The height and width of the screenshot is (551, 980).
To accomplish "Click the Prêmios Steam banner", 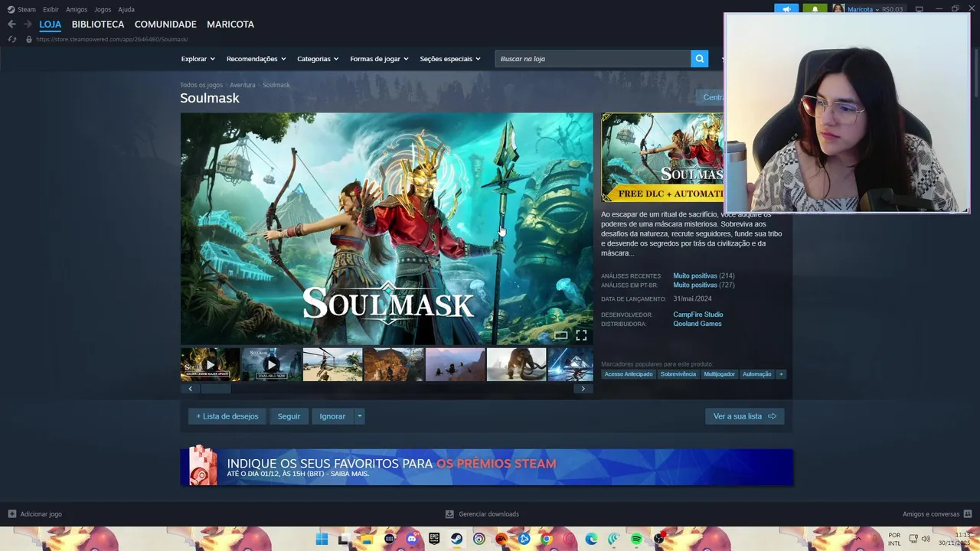I will 487,467.
